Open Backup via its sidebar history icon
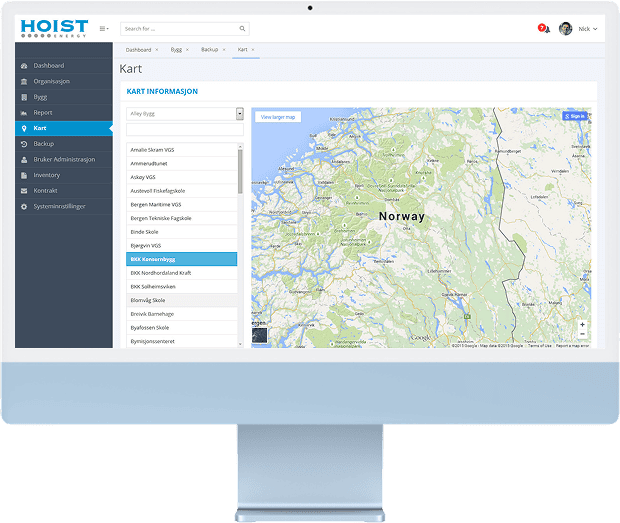This screenshot has height=523, width=620. pyautogui.click(x=24, y=144)
